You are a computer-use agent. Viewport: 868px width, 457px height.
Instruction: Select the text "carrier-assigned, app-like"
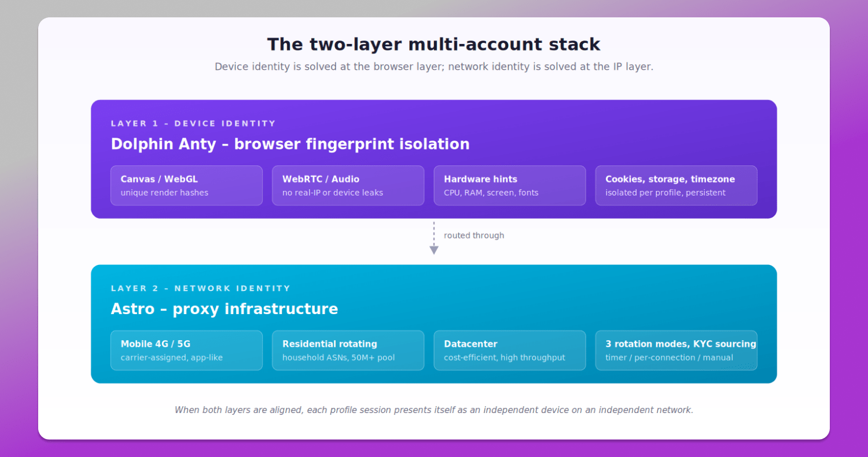(172, 358)
